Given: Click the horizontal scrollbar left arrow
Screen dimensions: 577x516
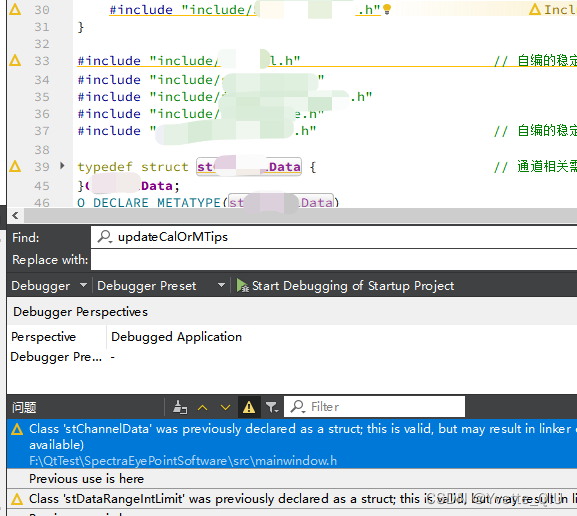Looking at the screenshot, I should 15,216.
